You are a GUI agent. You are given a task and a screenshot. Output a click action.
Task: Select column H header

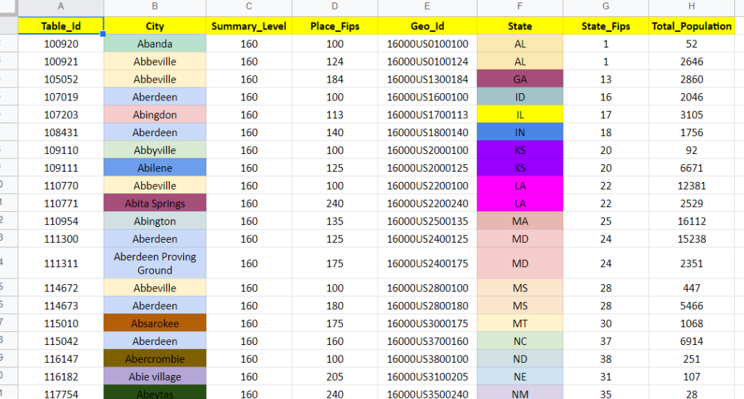point(691,7)
